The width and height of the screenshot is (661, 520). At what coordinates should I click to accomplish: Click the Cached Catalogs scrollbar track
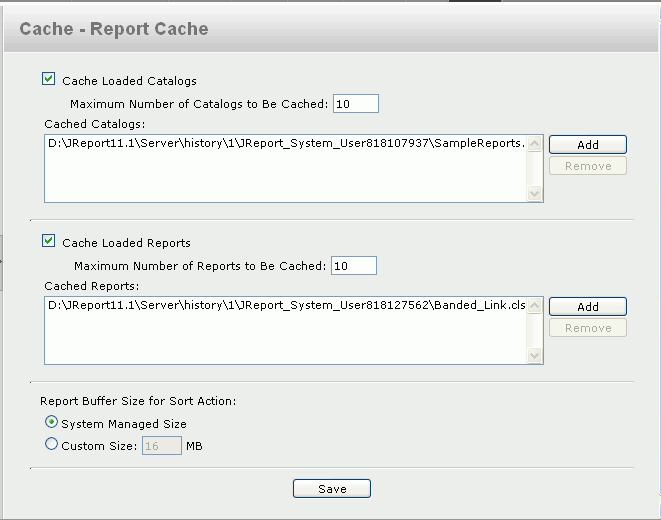pos(535,169)
